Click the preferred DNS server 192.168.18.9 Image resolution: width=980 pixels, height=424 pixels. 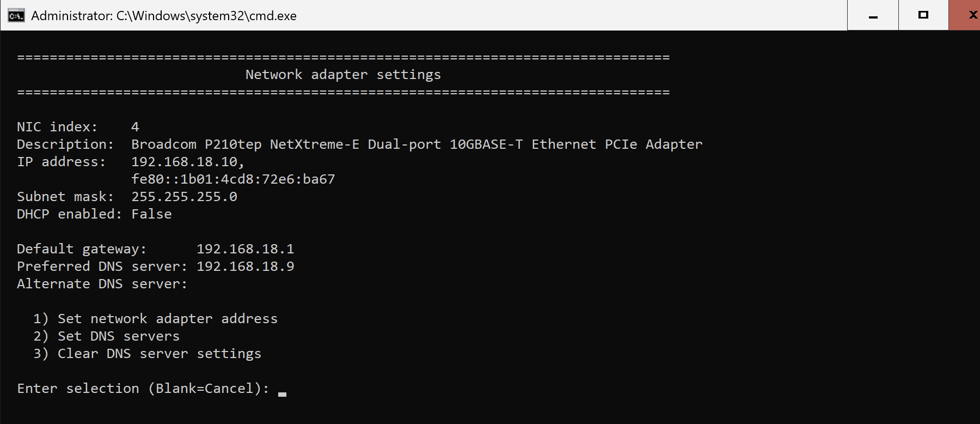[245, 266]
